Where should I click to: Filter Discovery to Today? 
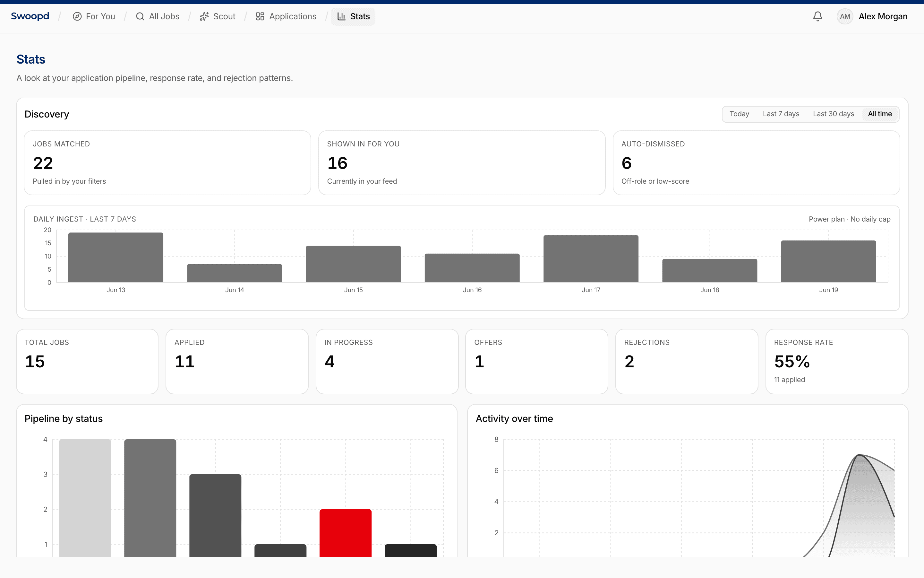[739, 114]
